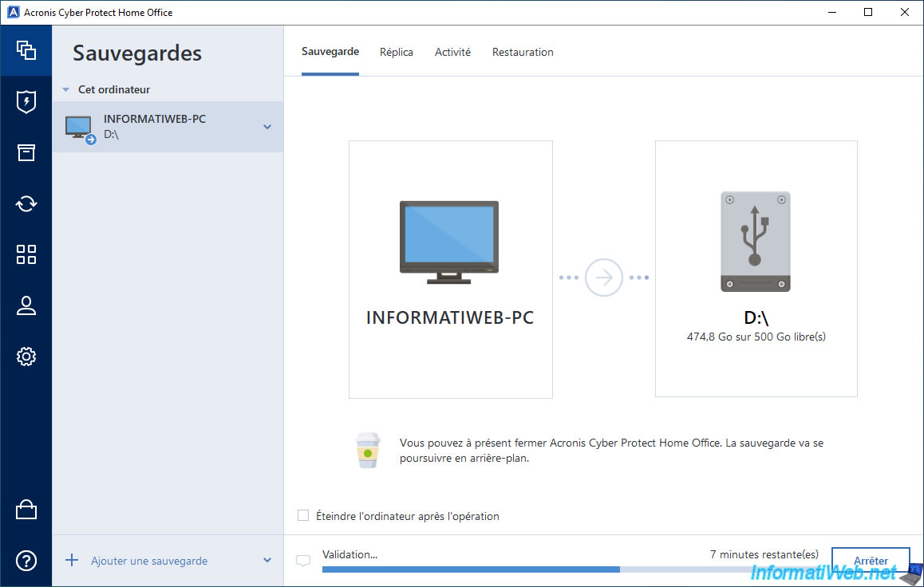Click the 474,8 Go sur 500 Go libre(s) text

point(756,337)
